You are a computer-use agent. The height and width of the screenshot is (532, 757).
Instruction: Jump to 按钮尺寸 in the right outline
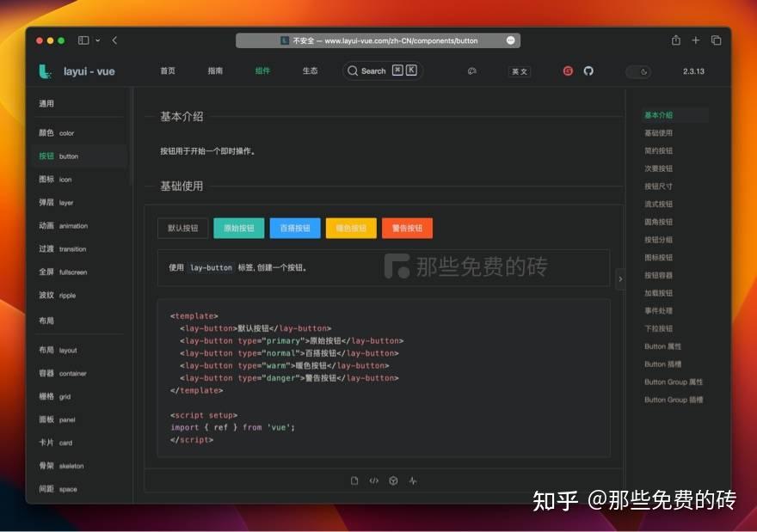click(658, 186)
